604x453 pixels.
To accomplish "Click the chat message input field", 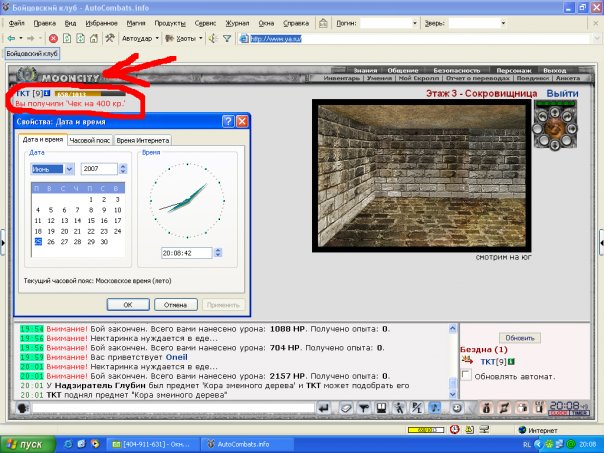I will pyautogui.click(x=173, y=408).
